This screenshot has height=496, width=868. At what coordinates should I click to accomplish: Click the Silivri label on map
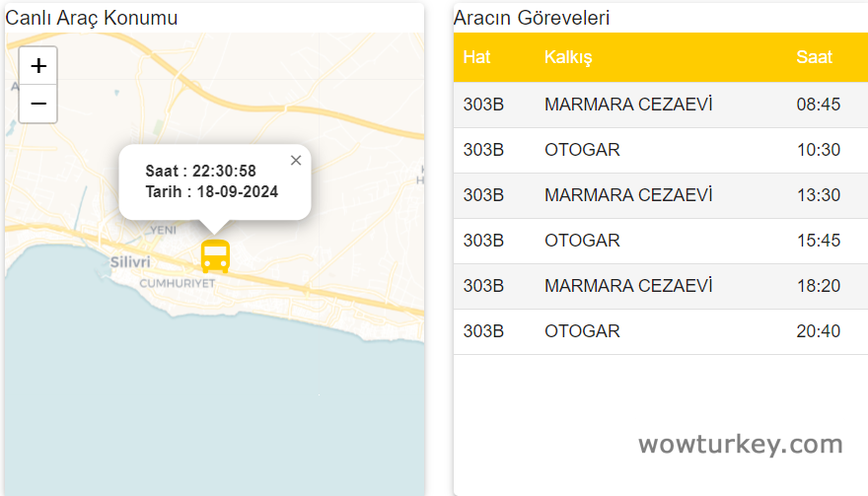pyautogui.click(x=130, y=262)
